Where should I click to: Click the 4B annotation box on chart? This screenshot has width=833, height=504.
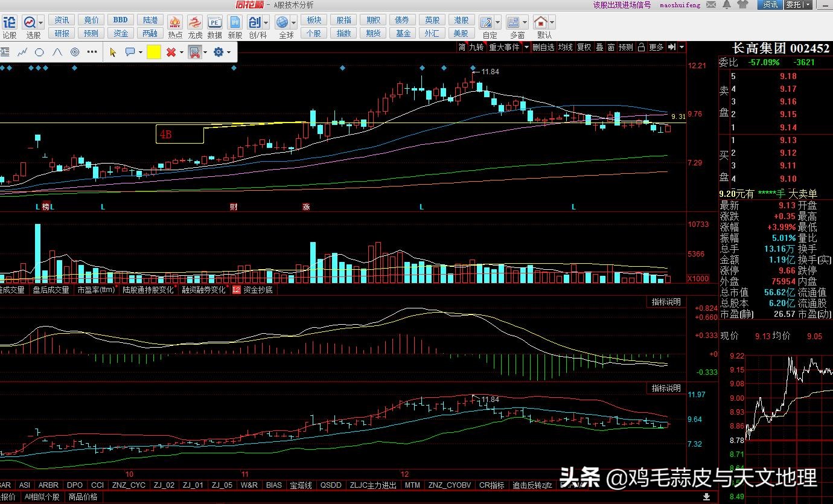point(179,134)
